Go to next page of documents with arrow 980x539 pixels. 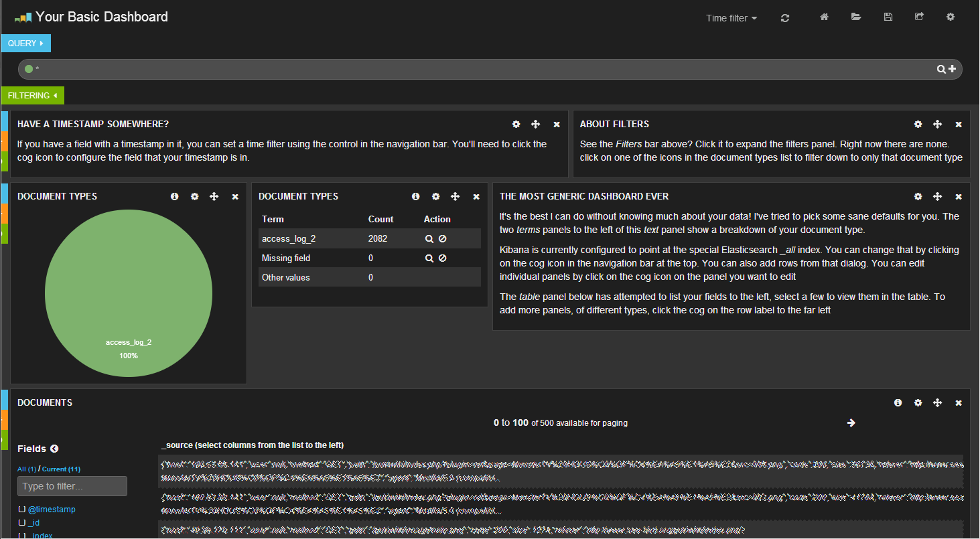(x=851, y=422)
